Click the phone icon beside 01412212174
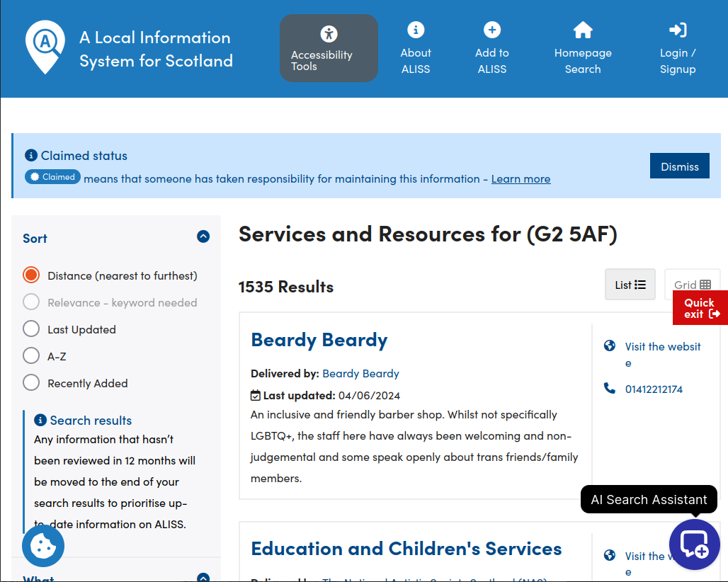Screen dimensions: 728x582 point(610,388)
